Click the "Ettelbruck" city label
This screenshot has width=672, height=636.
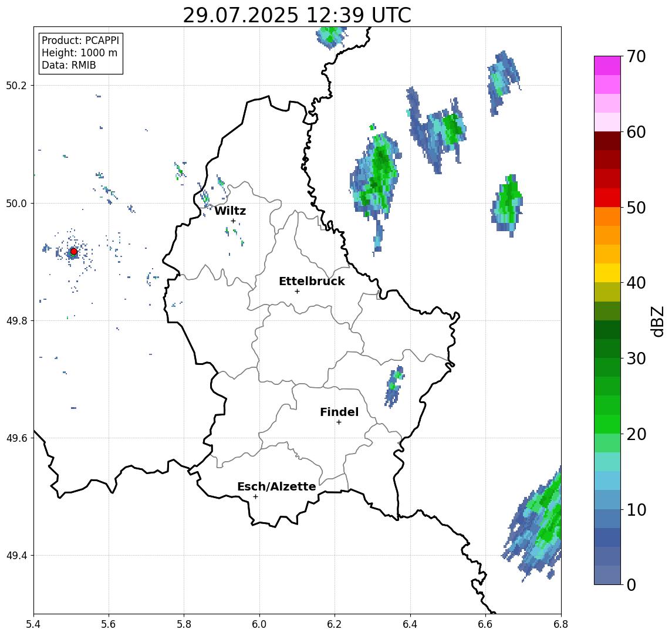pyautogui.click(x=312, y=281)
